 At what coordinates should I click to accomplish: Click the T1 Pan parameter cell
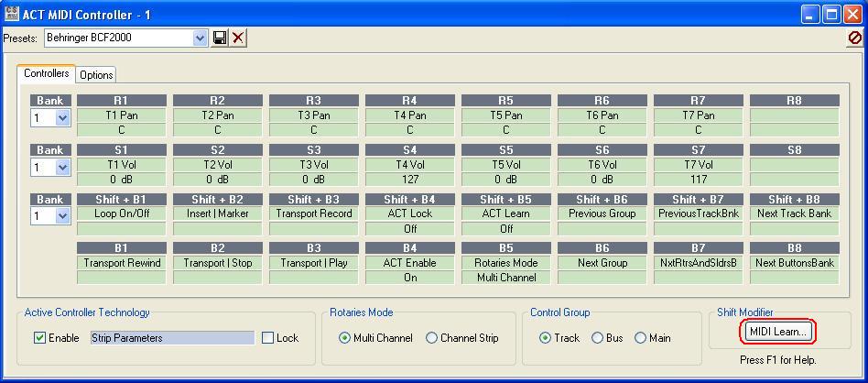(x=121, y=115)
